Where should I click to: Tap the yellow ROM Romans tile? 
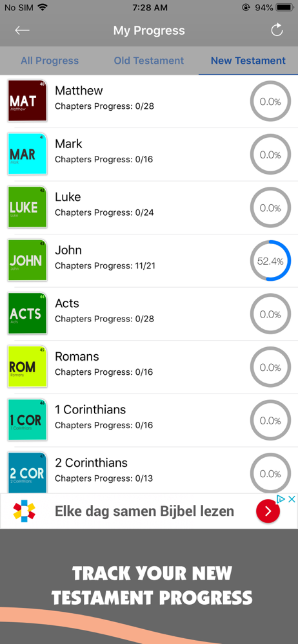point(27,367)
